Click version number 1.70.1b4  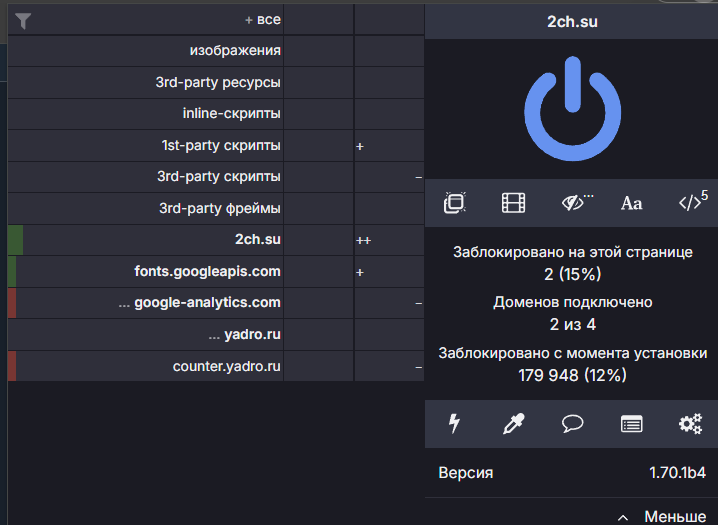tap(677, 472)
